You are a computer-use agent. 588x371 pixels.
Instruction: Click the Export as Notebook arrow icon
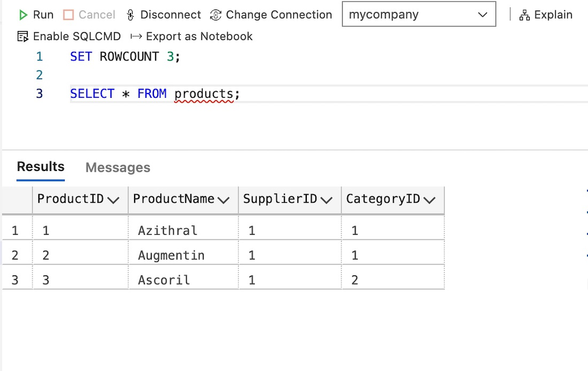tap(136, 36)
